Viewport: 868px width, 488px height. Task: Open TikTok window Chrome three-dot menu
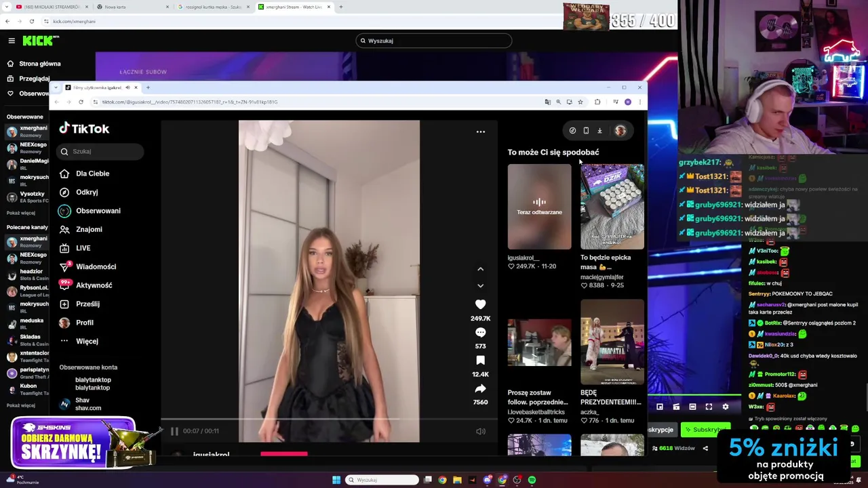[x=639, y=102]
